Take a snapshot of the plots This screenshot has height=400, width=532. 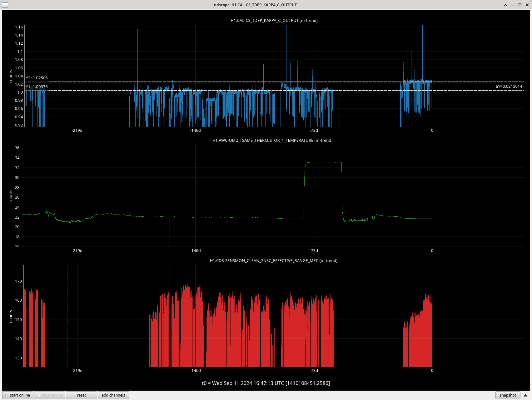click(508, 395)
